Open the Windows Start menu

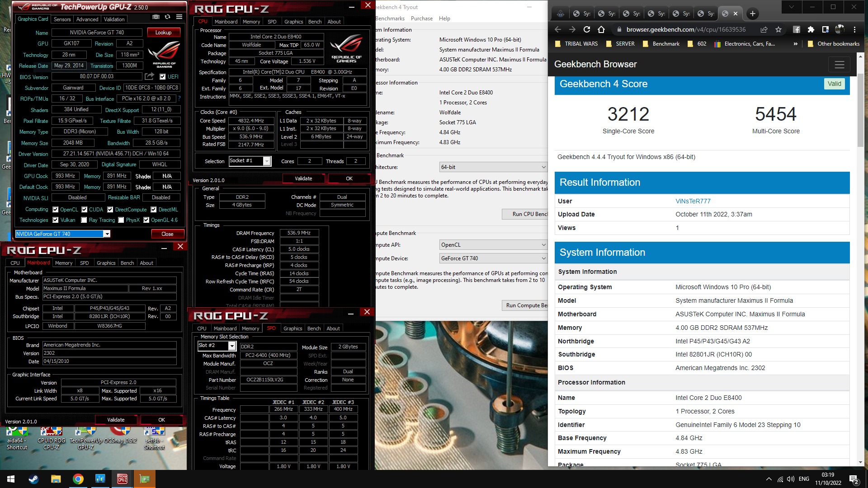coord(11,479)
